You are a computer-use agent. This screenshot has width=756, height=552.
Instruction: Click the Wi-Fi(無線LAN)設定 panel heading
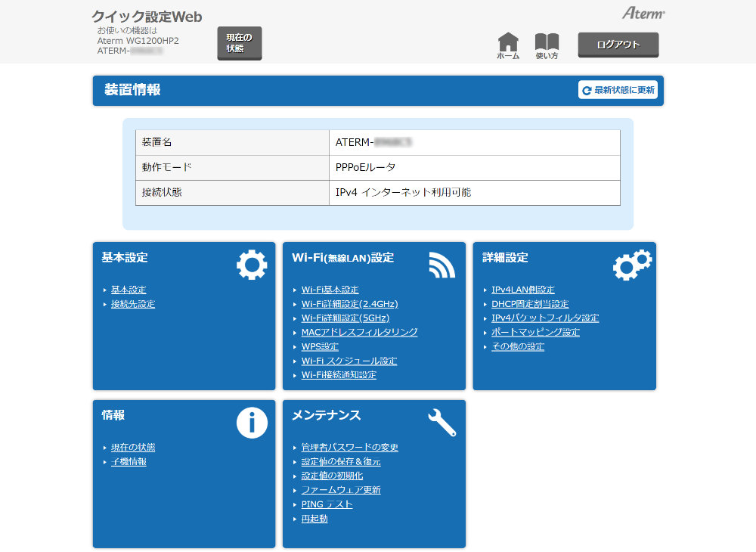point(342,258)
